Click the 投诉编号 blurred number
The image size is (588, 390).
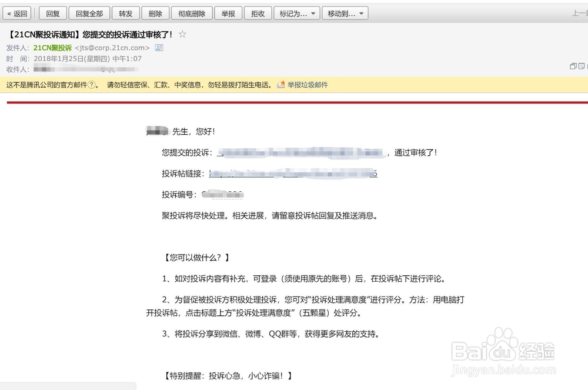pyautogui.click(x=222, y=194)
